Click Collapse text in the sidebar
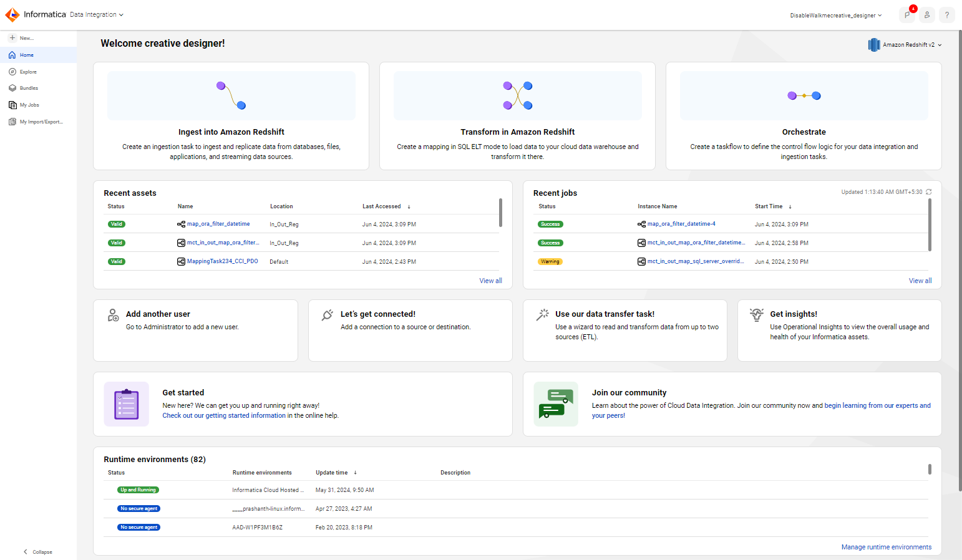Viewport: 962px width, 560px height. [x=42, y=552]
